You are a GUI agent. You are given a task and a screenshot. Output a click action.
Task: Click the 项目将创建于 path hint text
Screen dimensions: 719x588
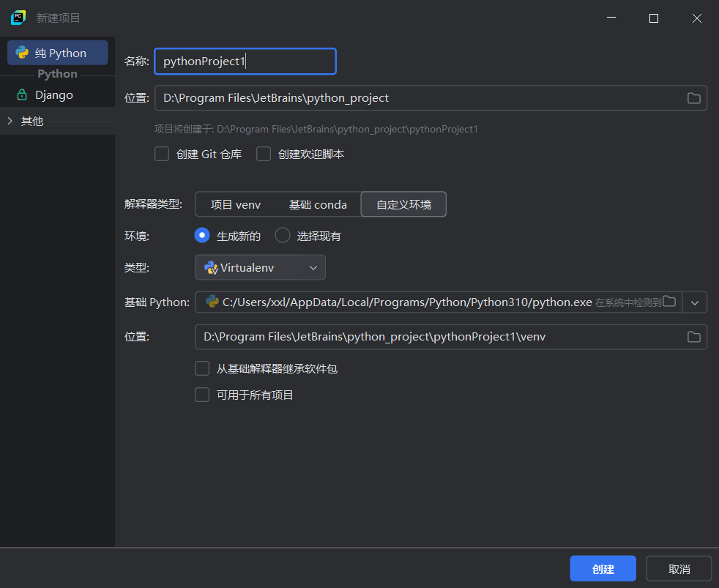tap(316, 130)
